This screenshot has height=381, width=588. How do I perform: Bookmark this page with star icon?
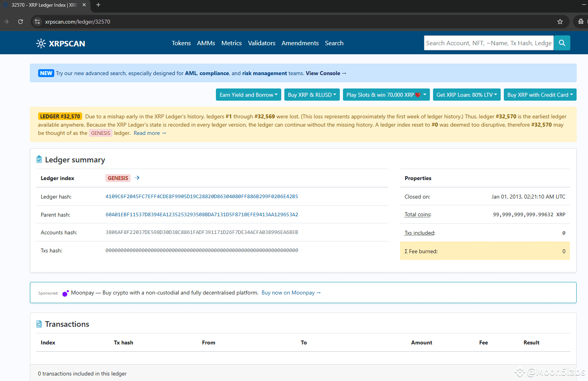click(x=560, y=22)
